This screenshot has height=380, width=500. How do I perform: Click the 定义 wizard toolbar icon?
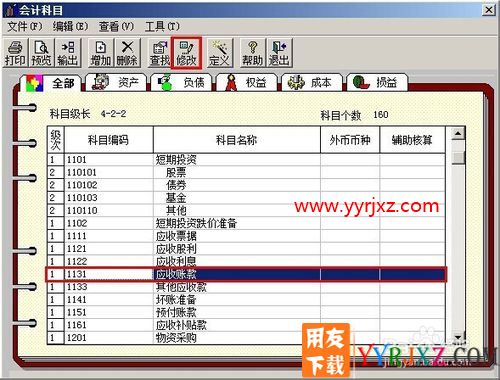click(219, 53)
